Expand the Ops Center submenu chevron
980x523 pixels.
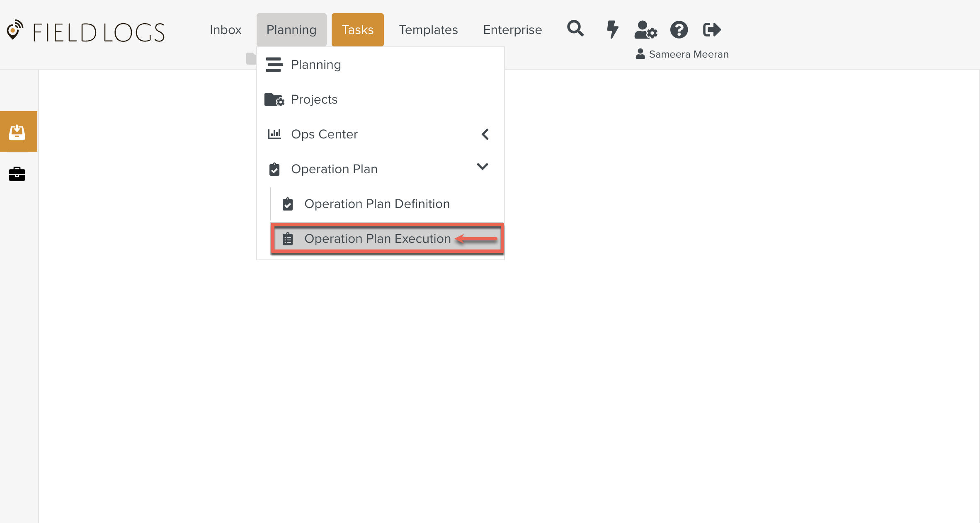pyautogui.click(x=485, y=134)
